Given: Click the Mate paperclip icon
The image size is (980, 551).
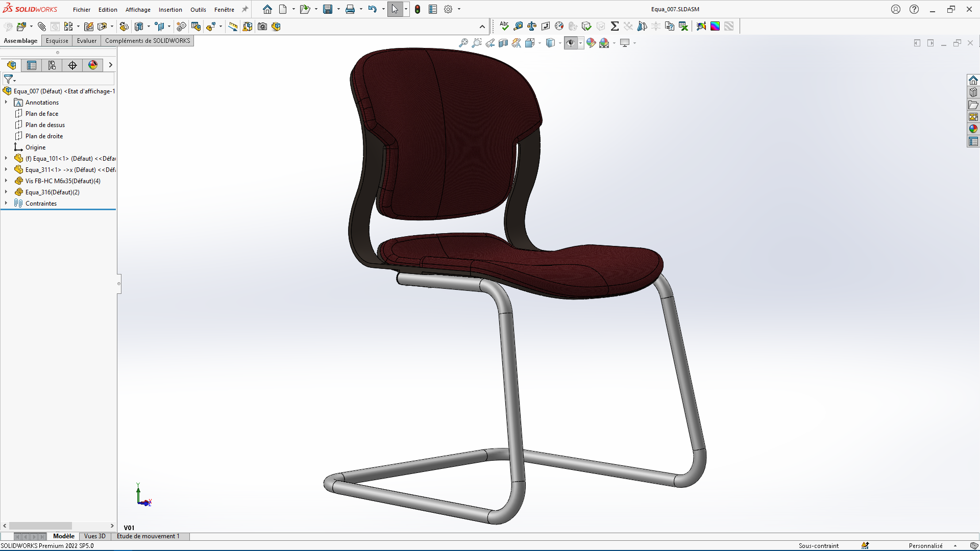Looking at the screenshot, I should 42,27.
